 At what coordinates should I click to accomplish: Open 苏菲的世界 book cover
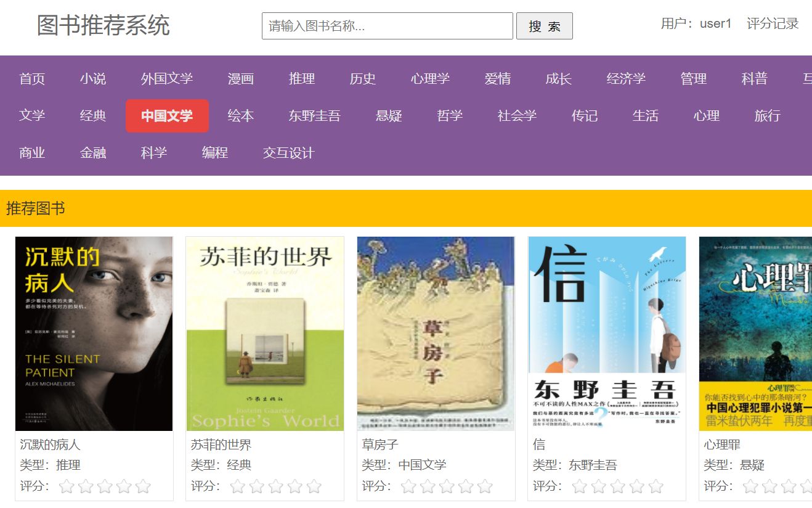coord(265,334)
